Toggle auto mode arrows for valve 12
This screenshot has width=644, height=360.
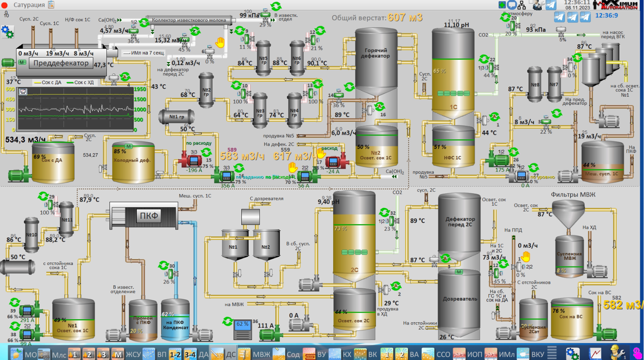click(x=321, y=31)
